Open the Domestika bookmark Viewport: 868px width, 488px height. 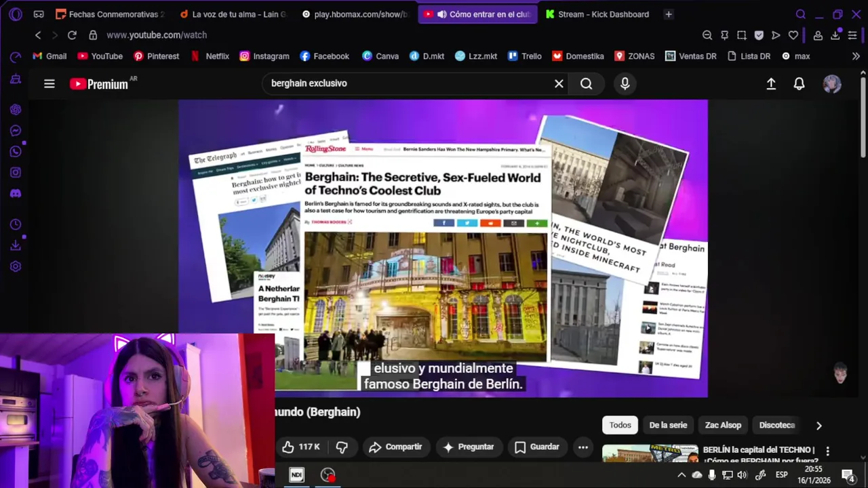point(578,56)
